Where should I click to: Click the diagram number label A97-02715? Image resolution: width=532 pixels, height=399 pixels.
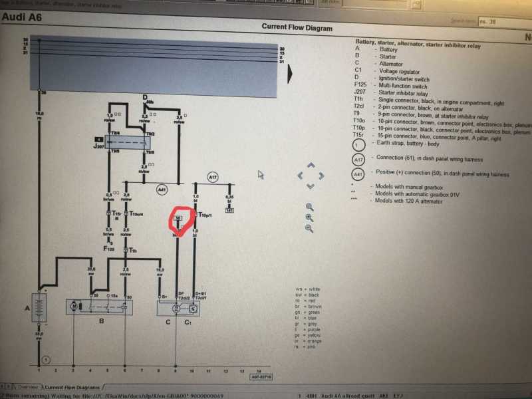(x=261, y=375)
